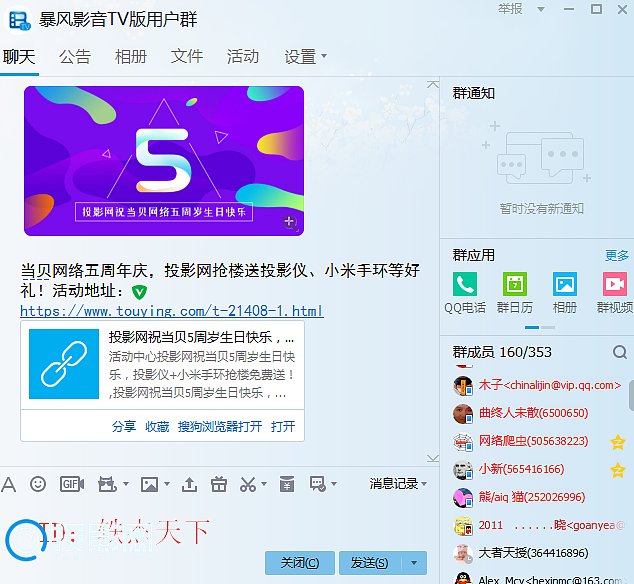Click the scissors screenshot tool
This screenshot has height=584, width=634.
[x=248, y=484]
